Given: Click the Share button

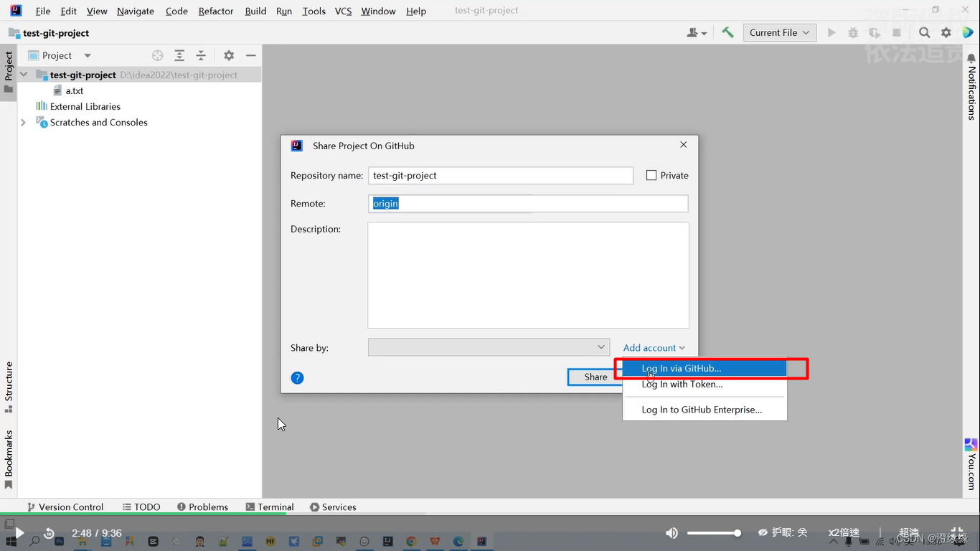Looking at the screenshot, I should pos(595,377).
